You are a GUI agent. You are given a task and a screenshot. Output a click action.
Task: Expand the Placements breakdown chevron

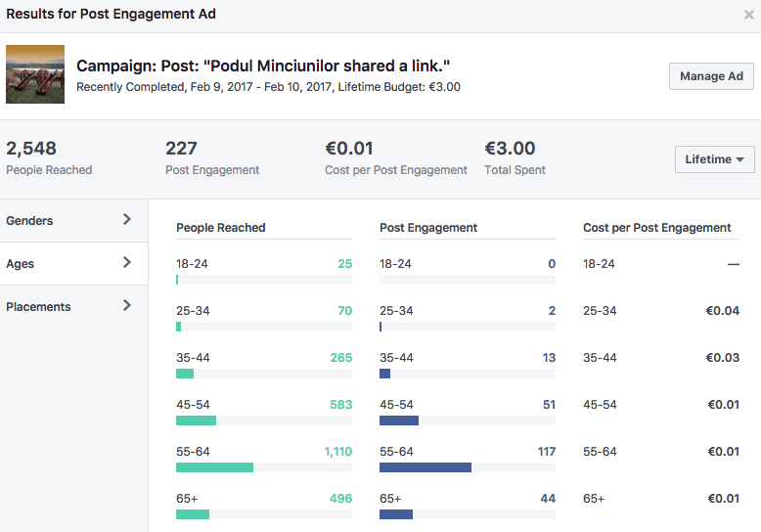click(126, 306)
